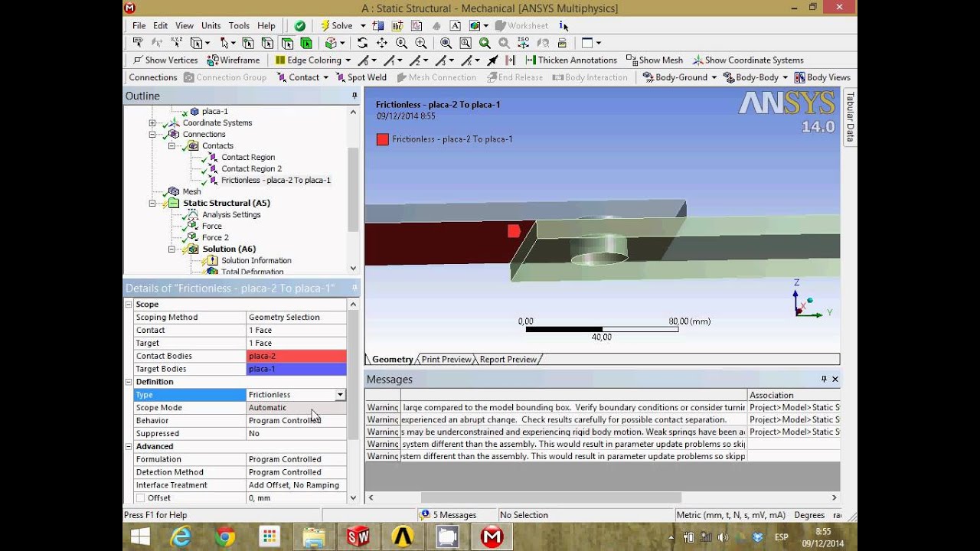Click the Label 'A' annotation icon
The image size is (980, 551).
(x=455, y=25)
